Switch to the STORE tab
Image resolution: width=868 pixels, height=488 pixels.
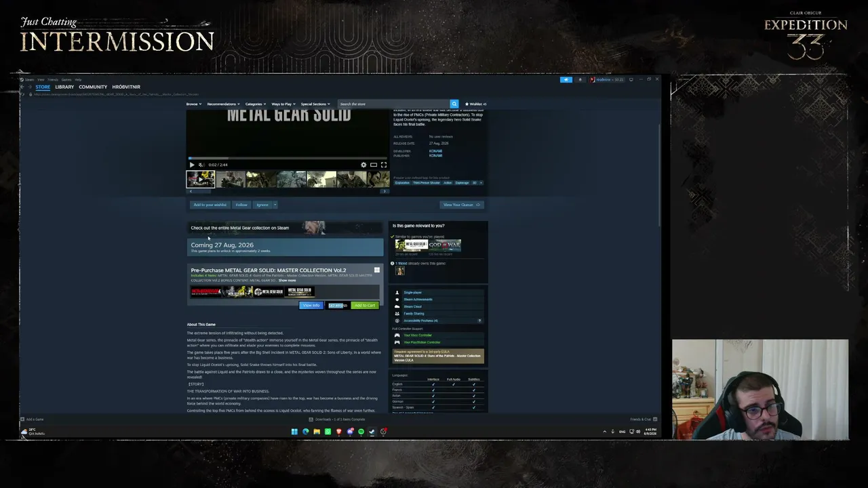43,87
